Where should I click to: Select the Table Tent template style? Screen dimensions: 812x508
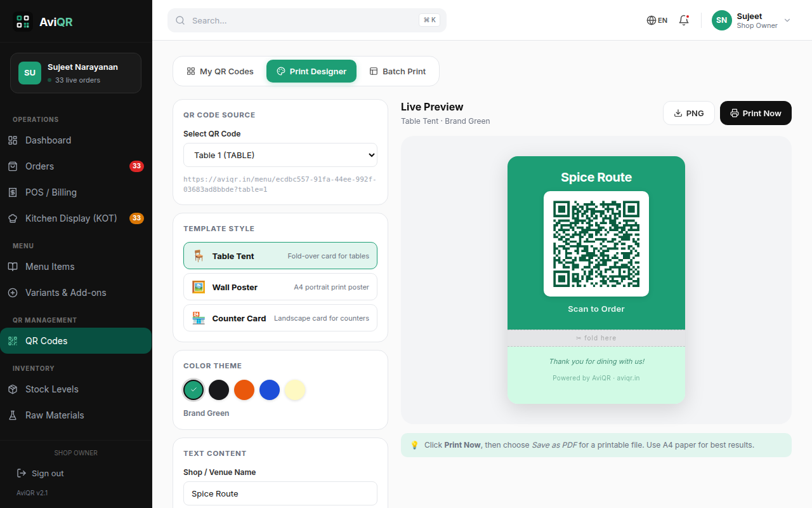[280, 256]
